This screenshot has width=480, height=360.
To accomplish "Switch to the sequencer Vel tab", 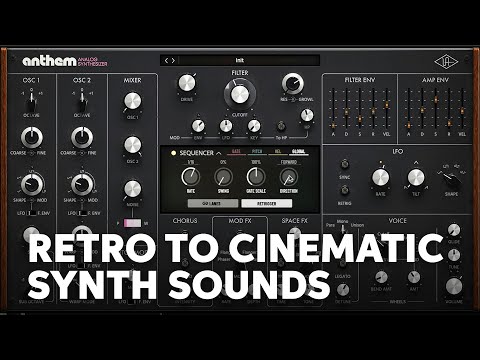I will pos(277,152).
